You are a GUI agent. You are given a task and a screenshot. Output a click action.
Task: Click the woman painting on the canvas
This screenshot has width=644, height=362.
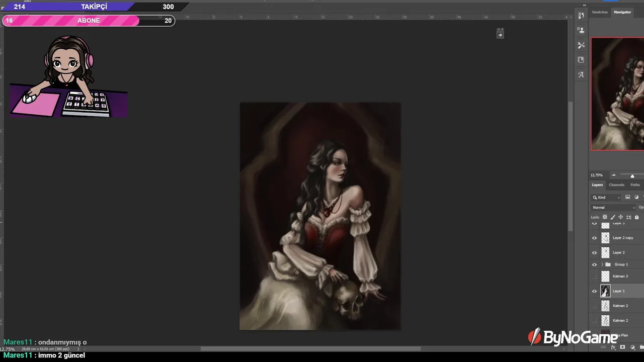320,216
